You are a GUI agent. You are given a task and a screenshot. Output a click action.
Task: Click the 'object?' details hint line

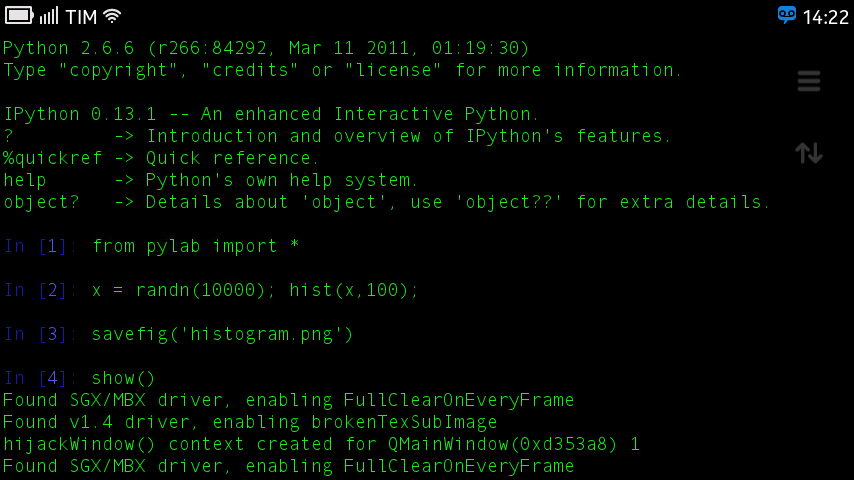[387, 202]
